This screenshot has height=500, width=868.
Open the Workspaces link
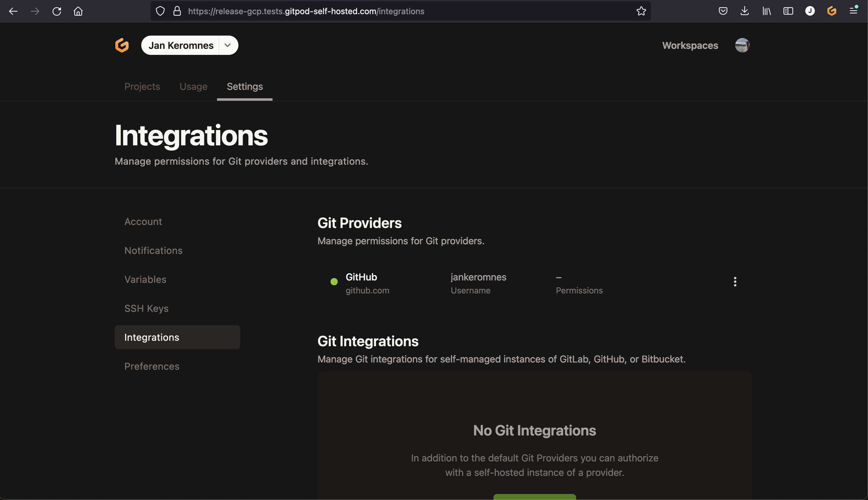(690, 45)
